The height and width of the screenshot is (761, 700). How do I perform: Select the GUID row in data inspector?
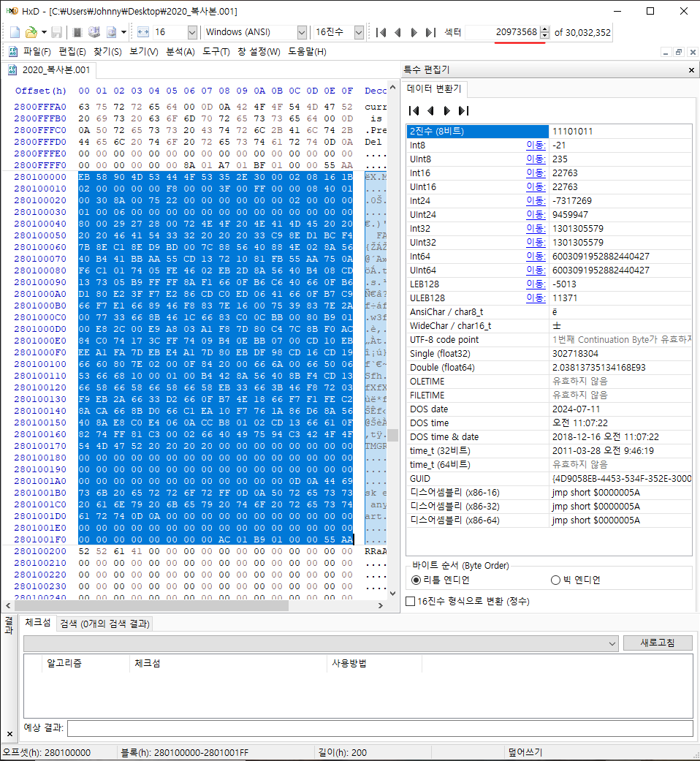549,479
